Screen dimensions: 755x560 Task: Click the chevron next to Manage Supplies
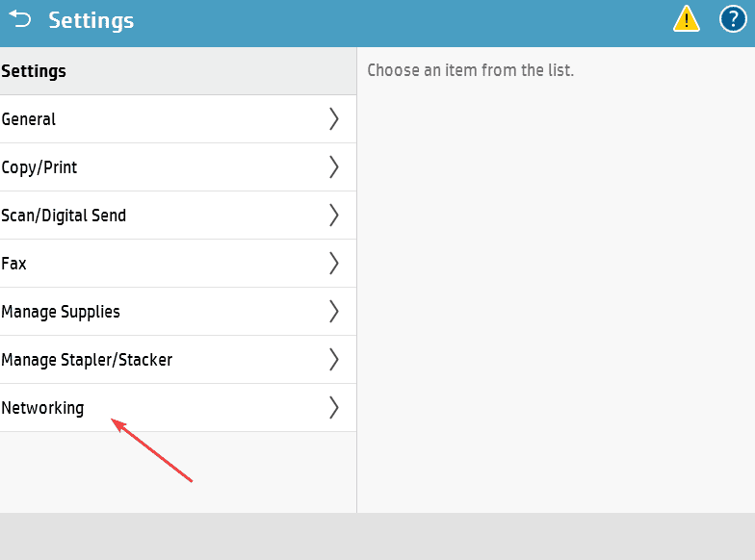(334, 312)
